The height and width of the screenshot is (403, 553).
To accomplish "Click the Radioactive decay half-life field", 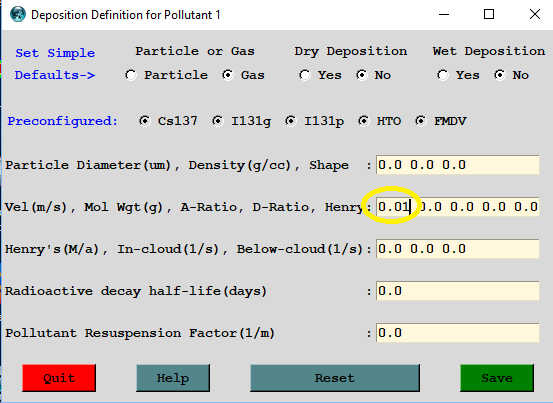I will (x=457, y=291).
